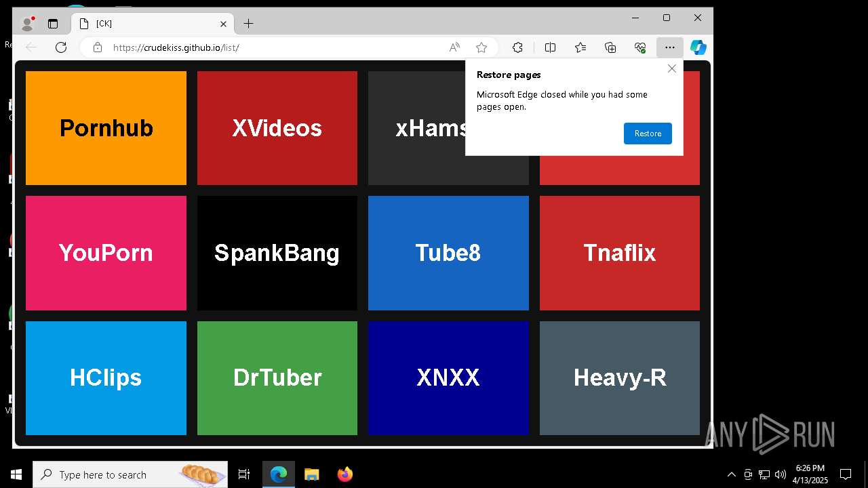Maximize the Edge window
This screenshot has height=488, width=868.
coord(667,18)
